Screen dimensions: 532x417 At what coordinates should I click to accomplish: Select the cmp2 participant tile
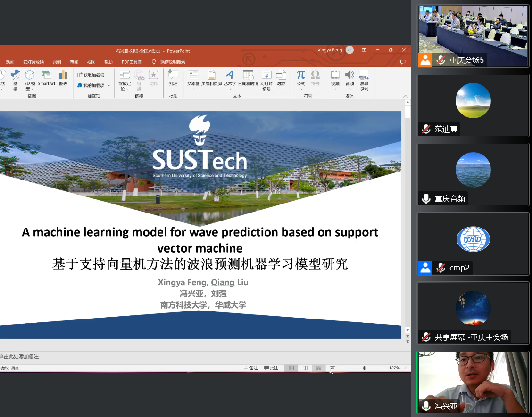(x=473, y=244)
